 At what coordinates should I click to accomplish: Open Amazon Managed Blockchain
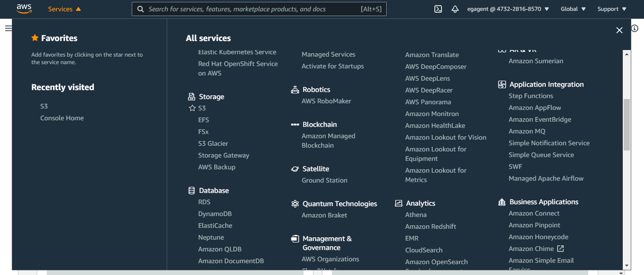pyautogui.click(x=329, y=141)
